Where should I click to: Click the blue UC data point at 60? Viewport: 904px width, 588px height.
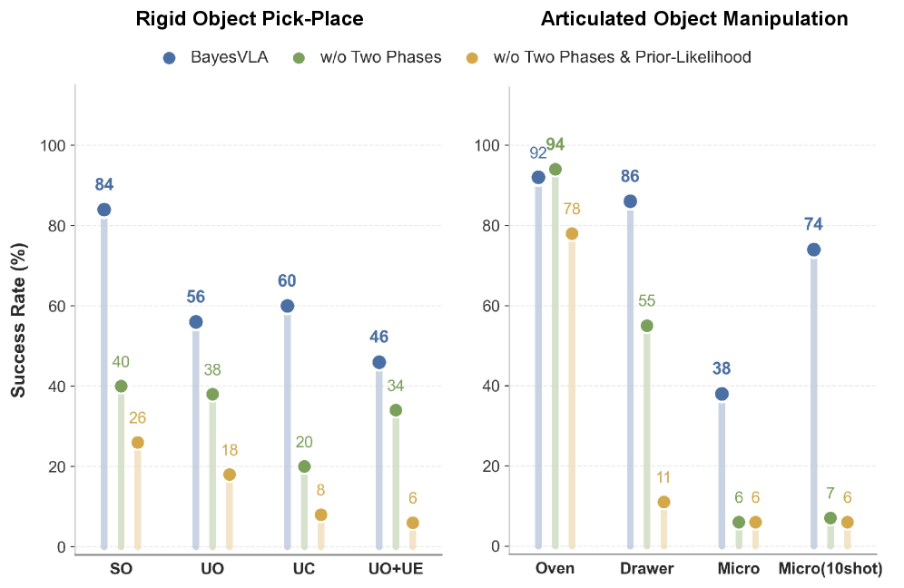(x=288, y=306)
